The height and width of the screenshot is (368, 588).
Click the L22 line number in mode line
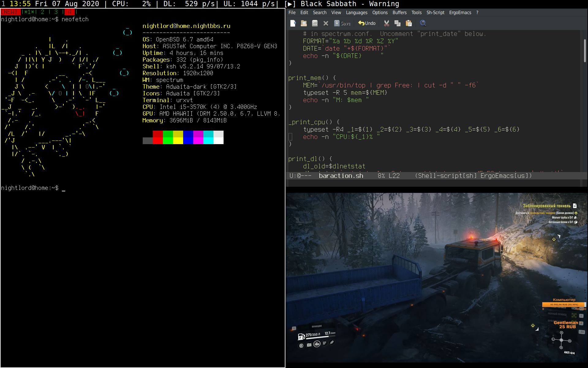[394, 176]
